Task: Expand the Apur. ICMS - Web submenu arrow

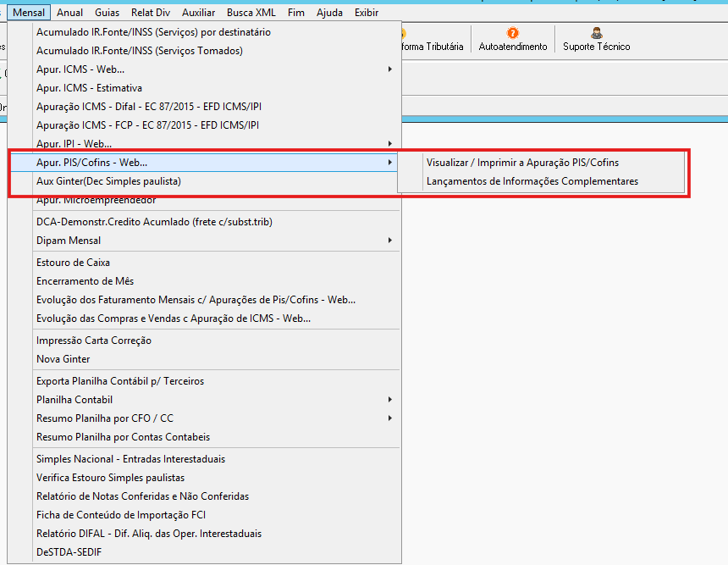Action: coord(390,69)
